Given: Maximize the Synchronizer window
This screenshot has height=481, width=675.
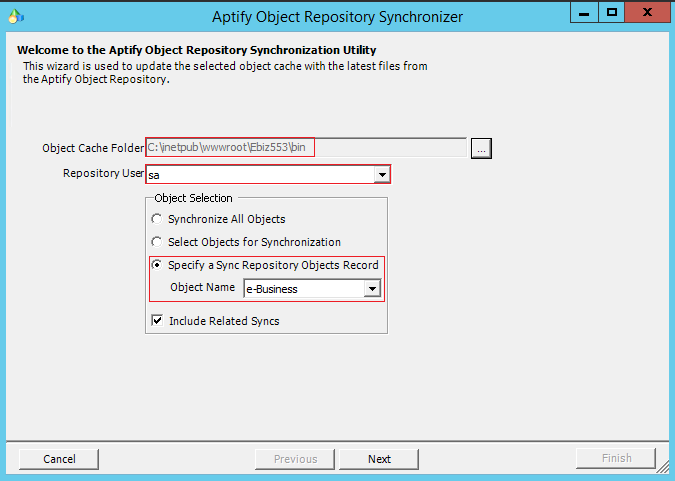Looking at the screenshot, I should pyautogui.click(x=611, y=12).
